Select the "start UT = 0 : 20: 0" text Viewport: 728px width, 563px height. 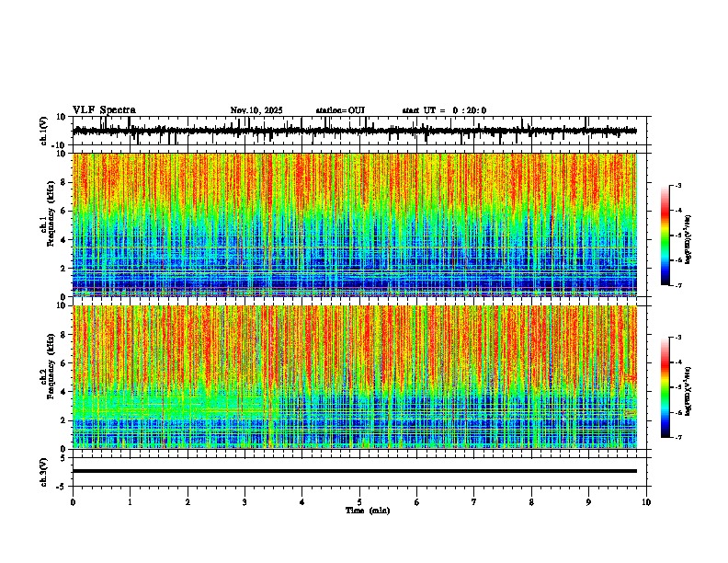[444, 110]
